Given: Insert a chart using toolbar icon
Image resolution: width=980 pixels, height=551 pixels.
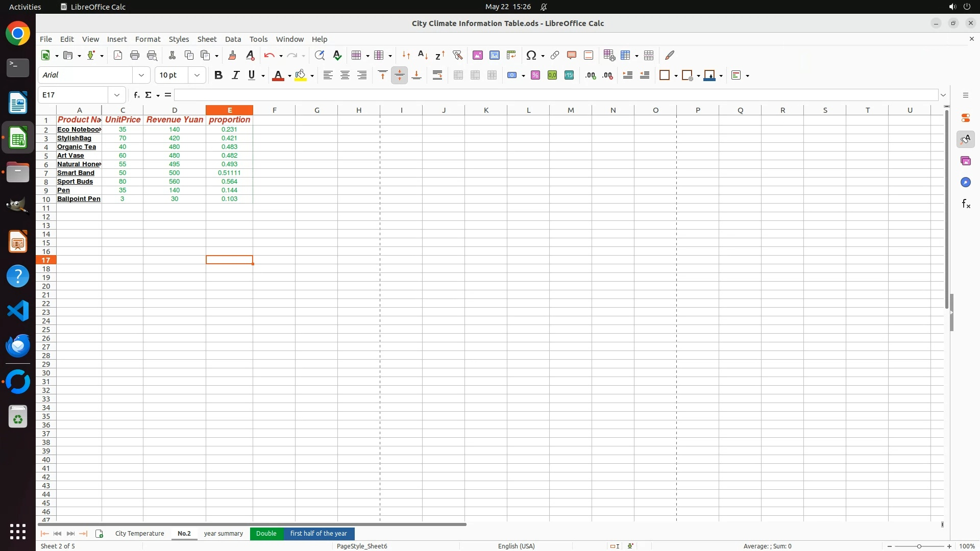Looking at the screenshot, I should point(494,55).
